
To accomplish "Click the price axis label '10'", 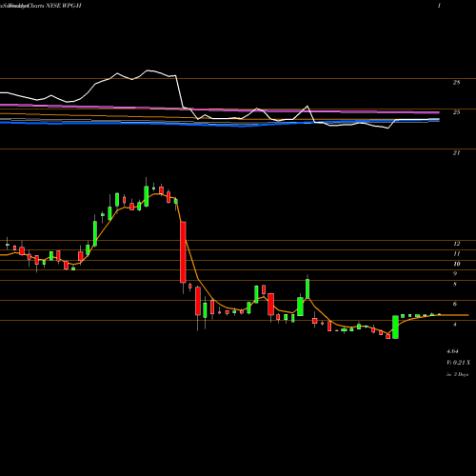I will 456,264.
